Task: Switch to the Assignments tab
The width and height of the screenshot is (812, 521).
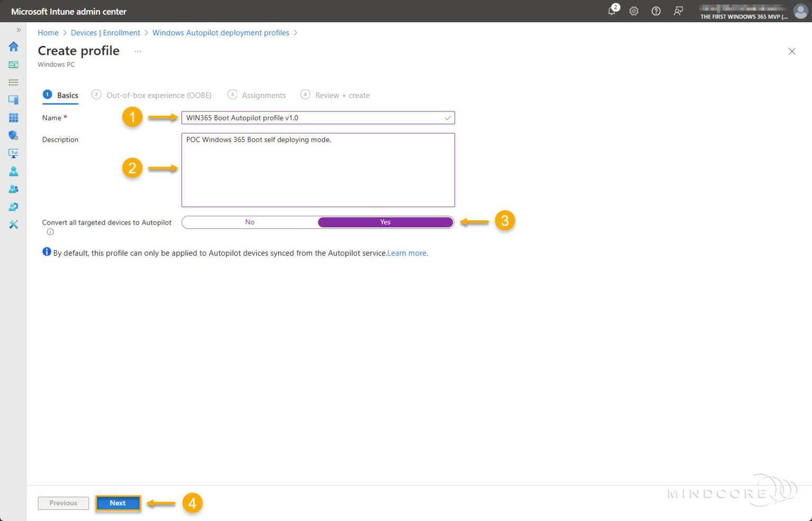Action: pos(263,96)
